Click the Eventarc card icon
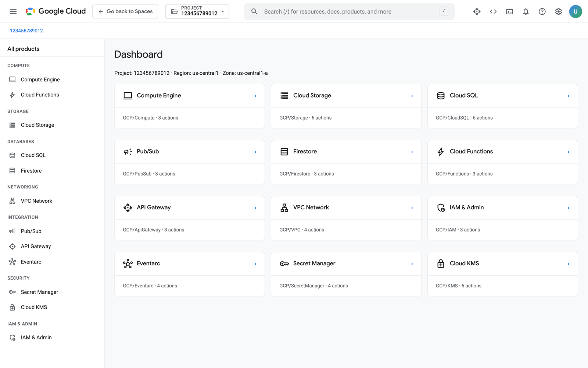 [x=128, y=263]
